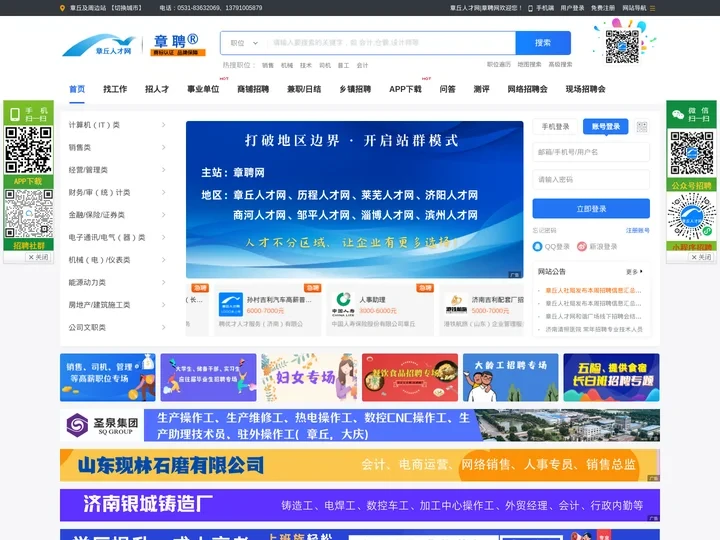Expand 房地产/建筑施工类 category arrow
Image resolution: width=720 pixels, height=540 pixels.
(163, 305)
